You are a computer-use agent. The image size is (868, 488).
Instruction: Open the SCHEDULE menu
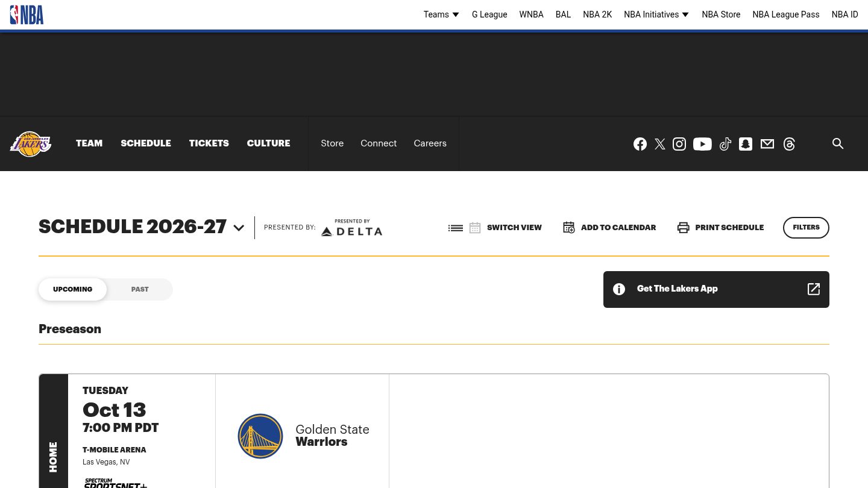[146, 143]
